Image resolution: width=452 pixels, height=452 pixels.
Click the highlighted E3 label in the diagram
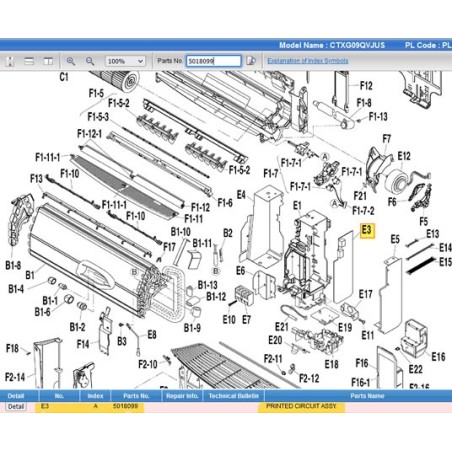coord(367,230)
